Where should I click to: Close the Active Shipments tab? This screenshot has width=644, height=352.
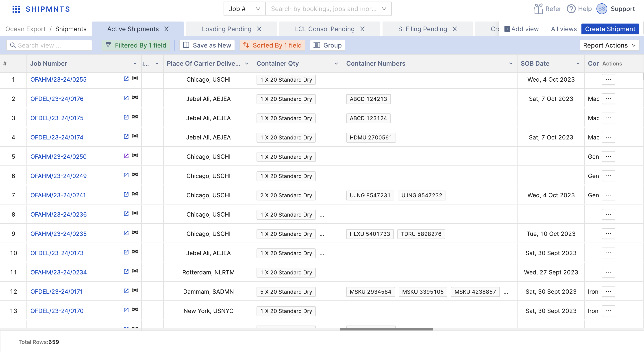pos(166,29)
